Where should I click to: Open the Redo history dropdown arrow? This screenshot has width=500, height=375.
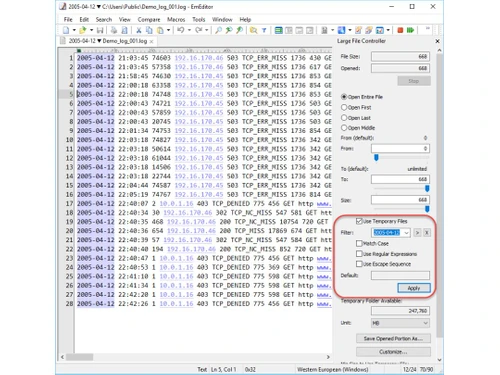(x=207, y=30)
